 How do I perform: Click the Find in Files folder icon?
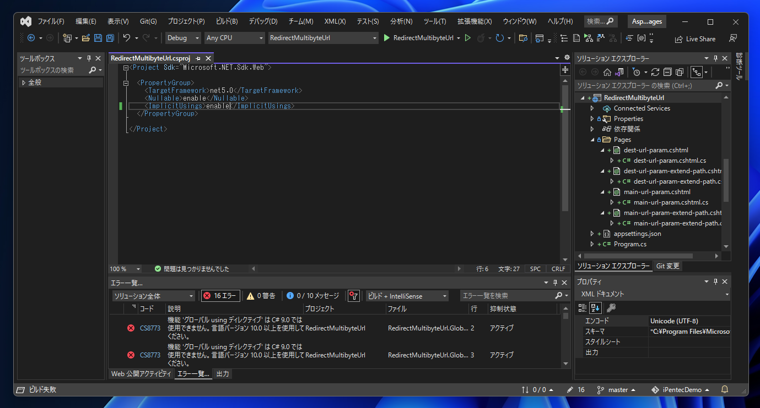pyautogui.click(x=523, y=38)
